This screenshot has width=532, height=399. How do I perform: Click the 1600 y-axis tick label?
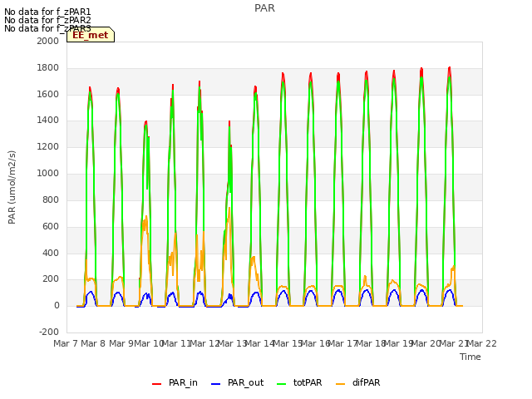point(48,94)
